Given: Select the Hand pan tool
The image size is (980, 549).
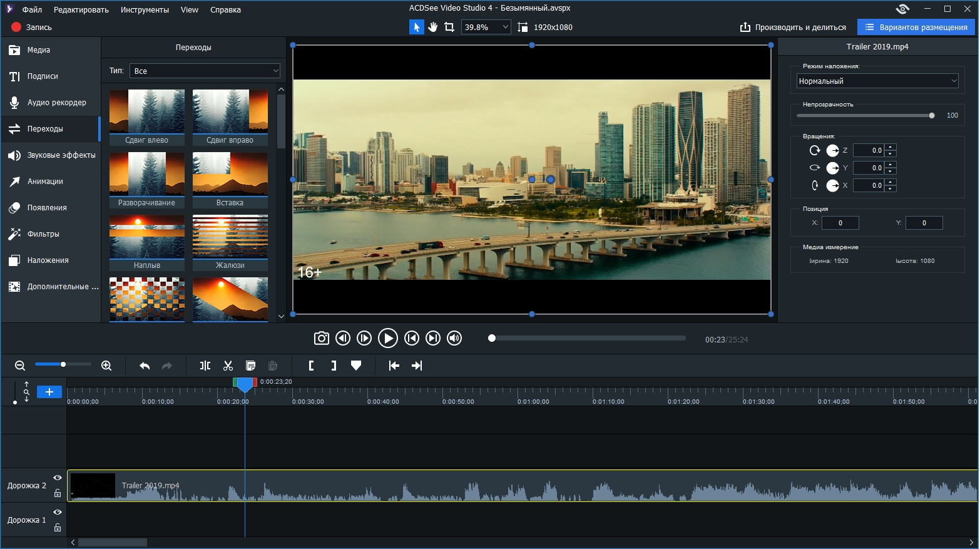Looking at the screenshot, I should click(x=432, y=27).
